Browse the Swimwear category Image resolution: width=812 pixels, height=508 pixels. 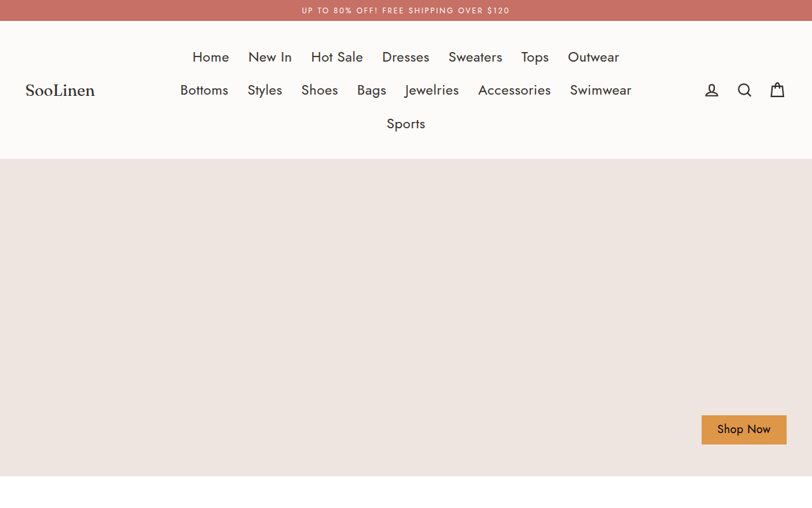point(601,90)
